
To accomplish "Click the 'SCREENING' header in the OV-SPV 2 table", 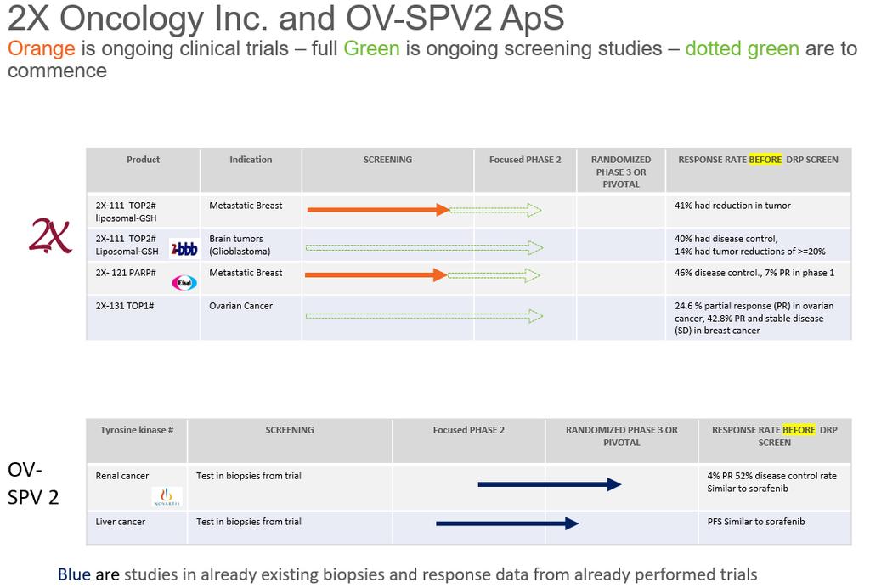I will [x=290, y=430].
